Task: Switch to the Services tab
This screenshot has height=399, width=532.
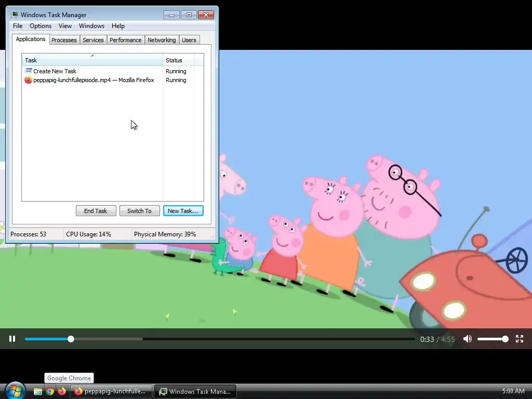Action: point(93,40)
